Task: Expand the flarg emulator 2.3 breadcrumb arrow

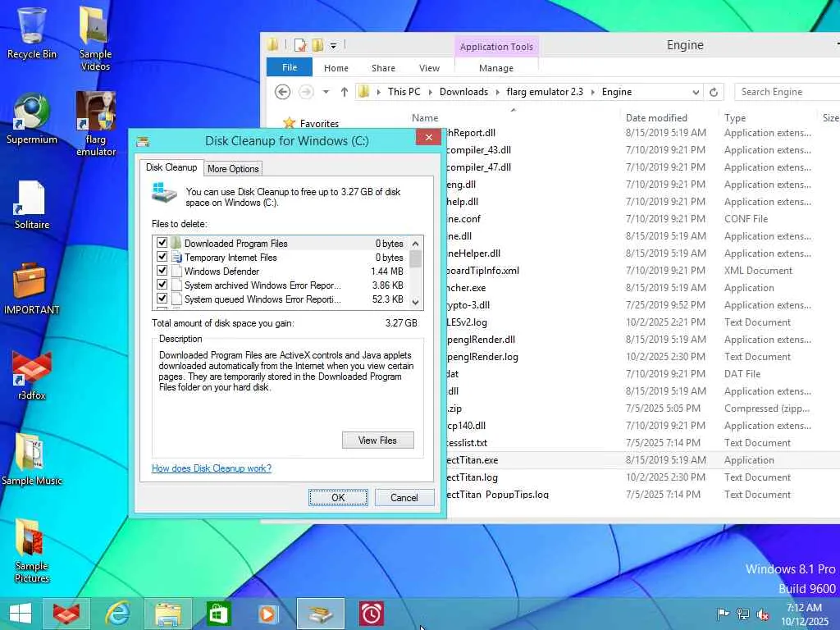Action: pyautogui.click(x=592, y=92)
